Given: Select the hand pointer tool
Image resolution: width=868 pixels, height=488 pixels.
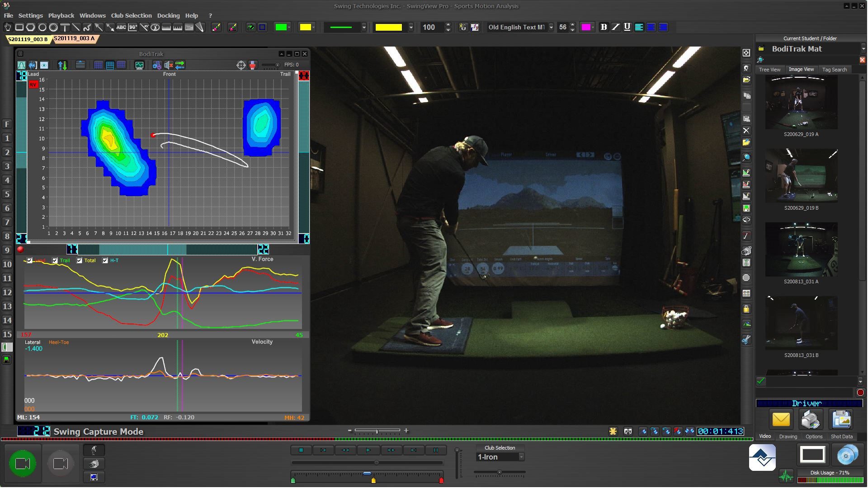Looking at the screenshot, I should [x=8, y=27].
